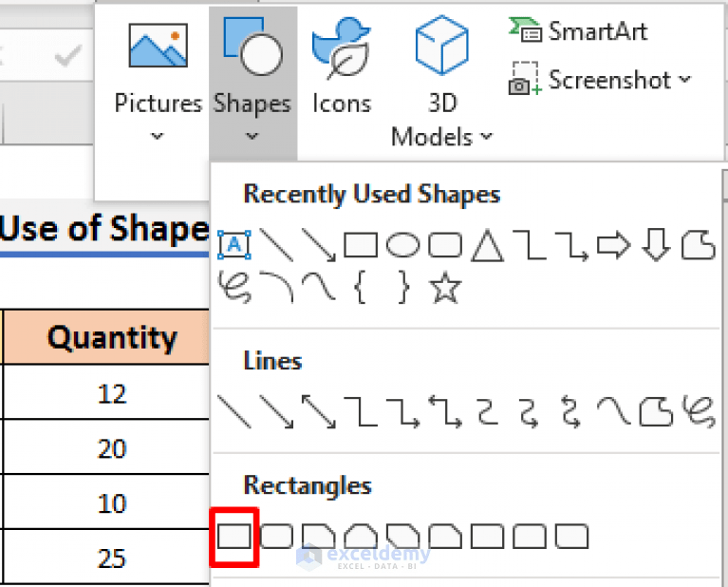Choose Rectangle in Recently Used Shapes
This screenshot has width=728, height=587.
coord(361,244)
